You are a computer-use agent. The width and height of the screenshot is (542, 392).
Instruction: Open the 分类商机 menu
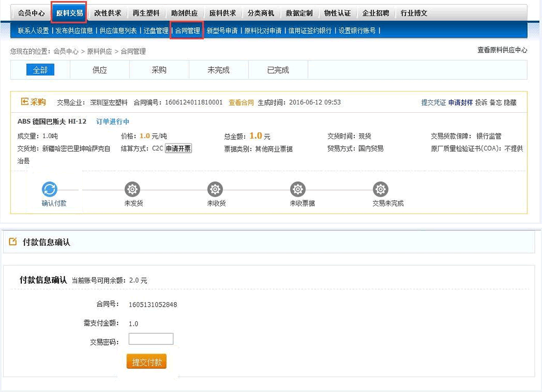click(x=261, y=13)
